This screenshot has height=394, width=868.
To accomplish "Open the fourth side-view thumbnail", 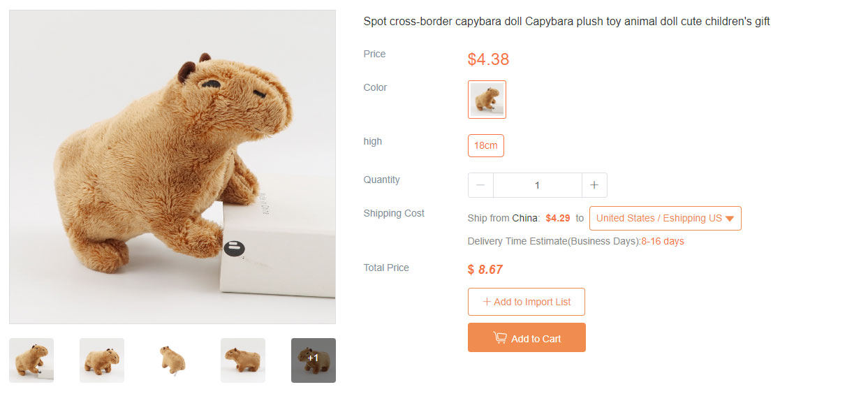I will pos(243,360).
